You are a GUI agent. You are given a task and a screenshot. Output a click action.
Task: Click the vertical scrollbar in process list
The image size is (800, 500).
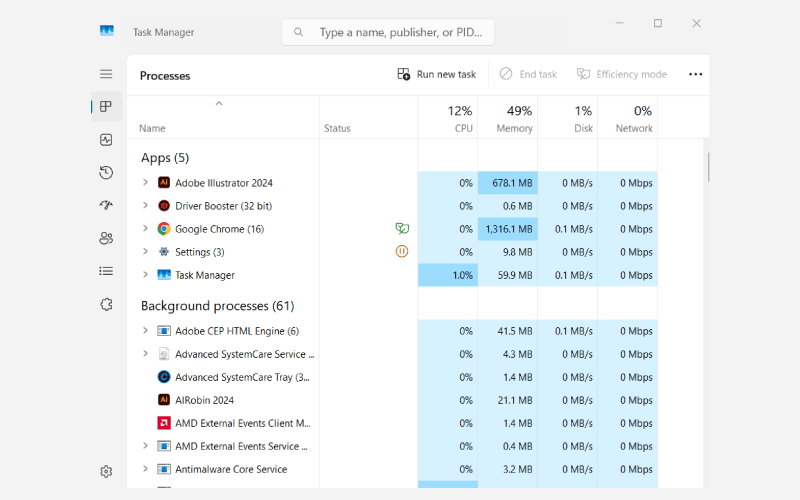point(708,166)
